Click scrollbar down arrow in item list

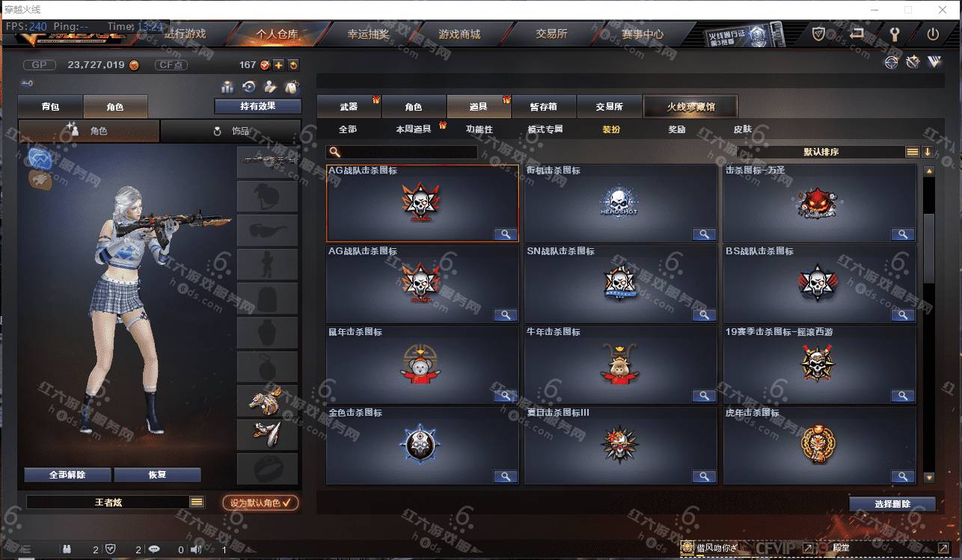tap(929, 477)
